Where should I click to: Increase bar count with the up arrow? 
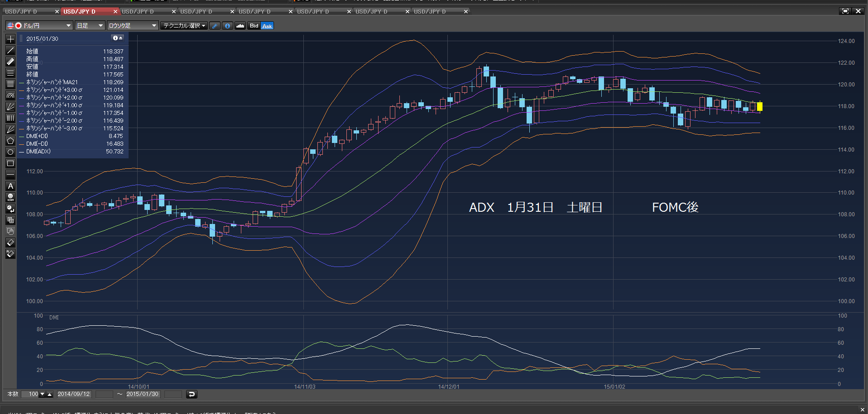point(50,394)
